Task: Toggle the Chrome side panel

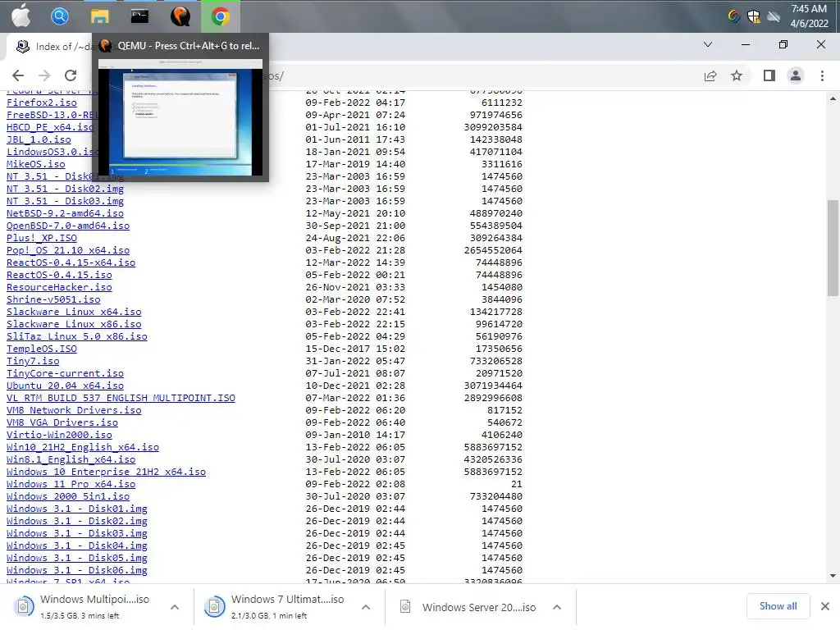Action: pos(769,75)
